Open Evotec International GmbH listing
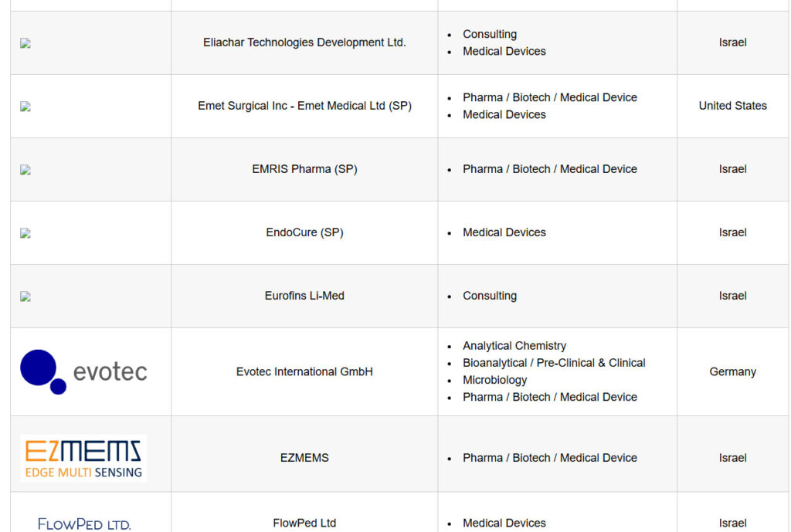 pyautogui.click(x=304, y=371)
